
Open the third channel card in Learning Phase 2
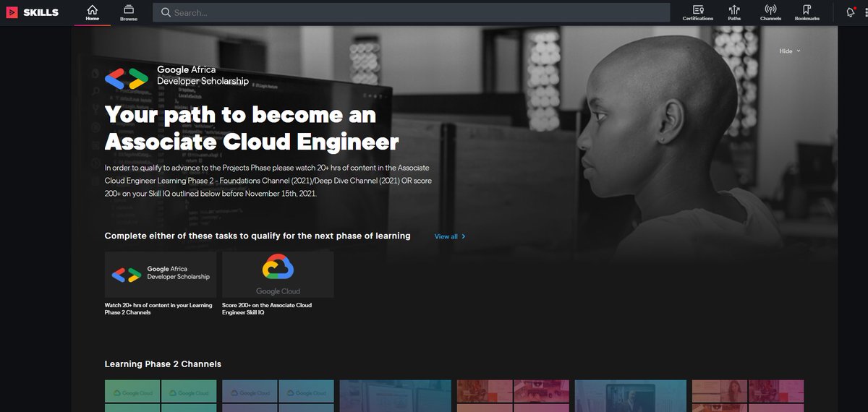click(x=396, y=396)
